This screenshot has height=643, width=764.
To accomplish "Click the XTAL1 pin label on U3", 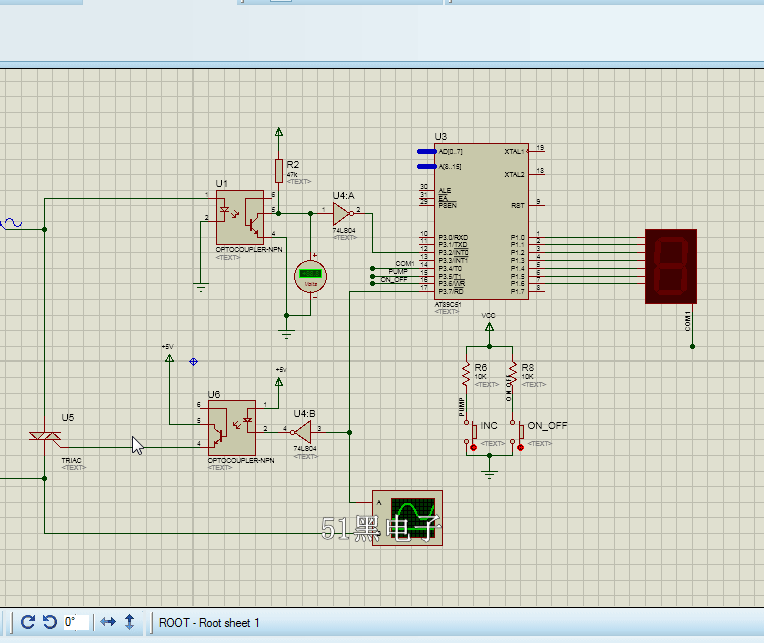I will (x=515, y=151).
